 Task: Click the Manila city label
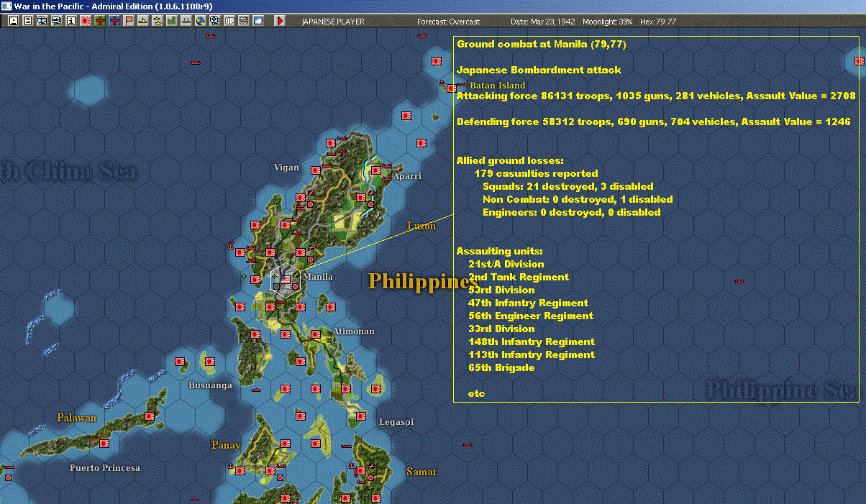click(318, 277)
